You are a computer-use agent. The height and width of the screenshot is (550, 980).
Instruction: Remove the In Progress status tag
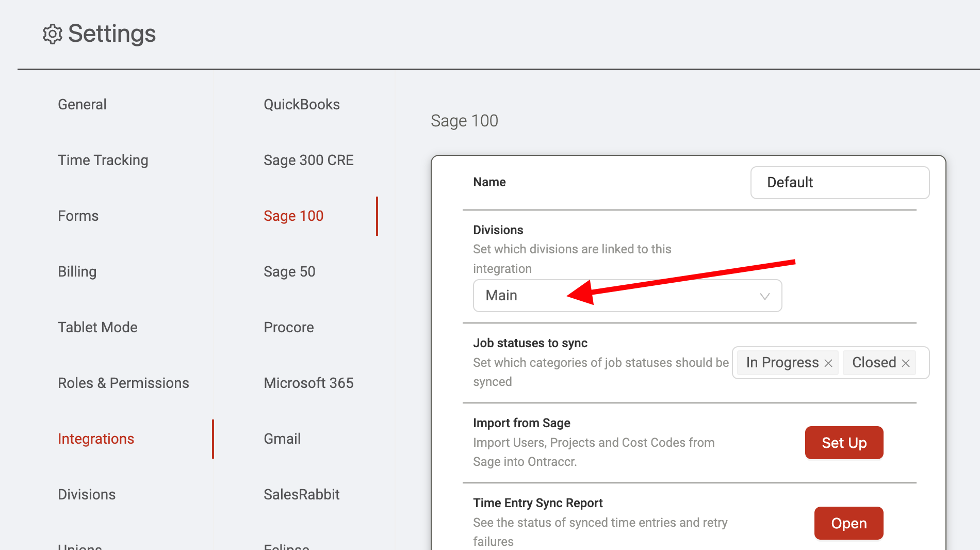tap(828, 363)
